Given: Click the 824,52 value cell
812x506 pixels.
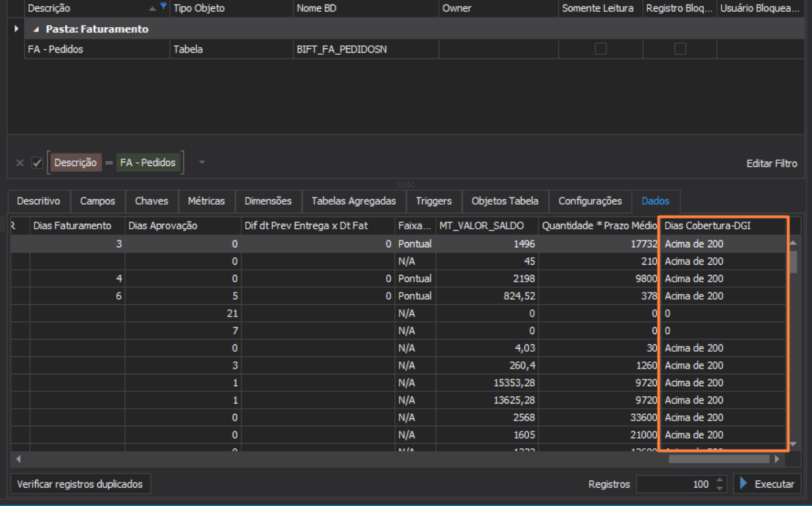Looking at the screenshot, I should pyautogui.click(x=486, y=296).
